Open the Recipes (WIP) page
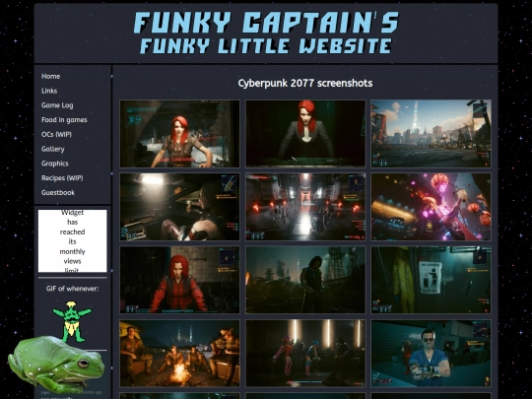The height and width of the screenshot is (399, 532). pyautogui.click(x=62, y=178)
